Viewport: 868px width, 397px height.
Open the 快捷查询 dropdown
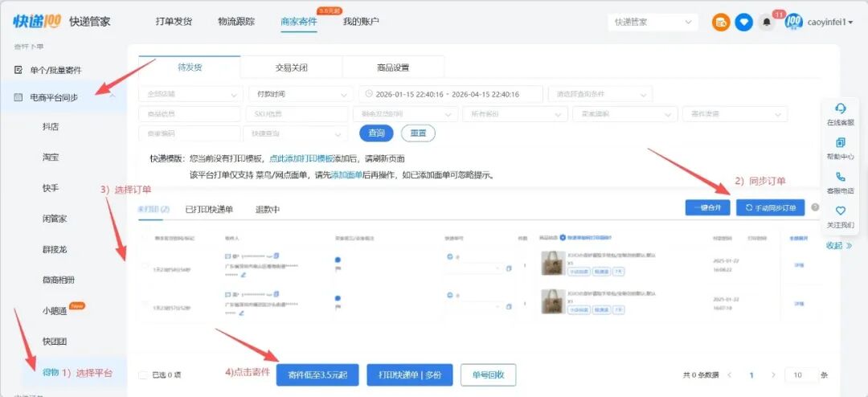coord(297,133)
